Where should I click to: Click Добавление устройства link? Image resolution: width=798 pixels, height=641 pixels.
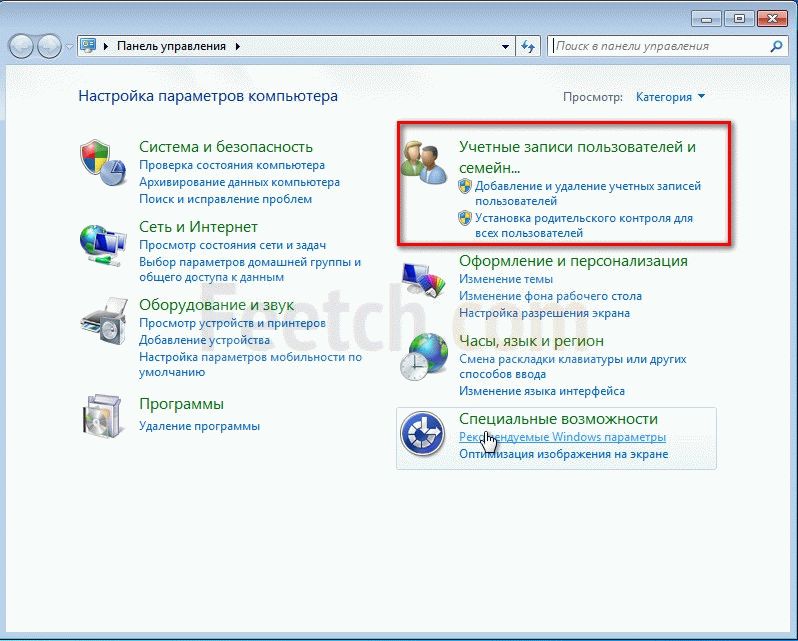pyautogui.click(x=205, y=340)
